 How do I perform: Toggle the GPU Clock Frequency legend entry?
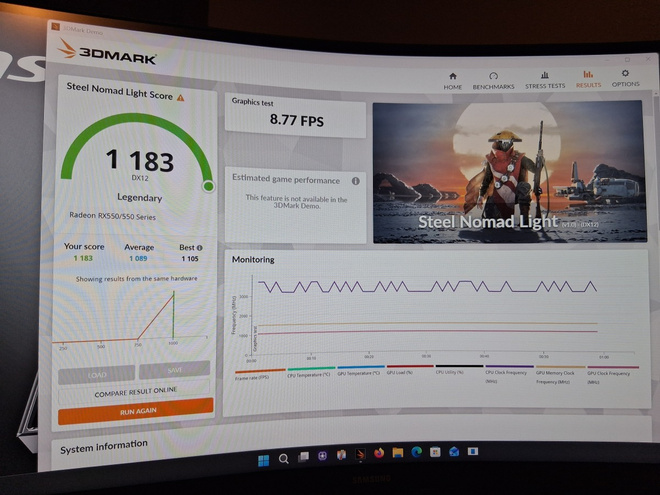click(613, 375)
